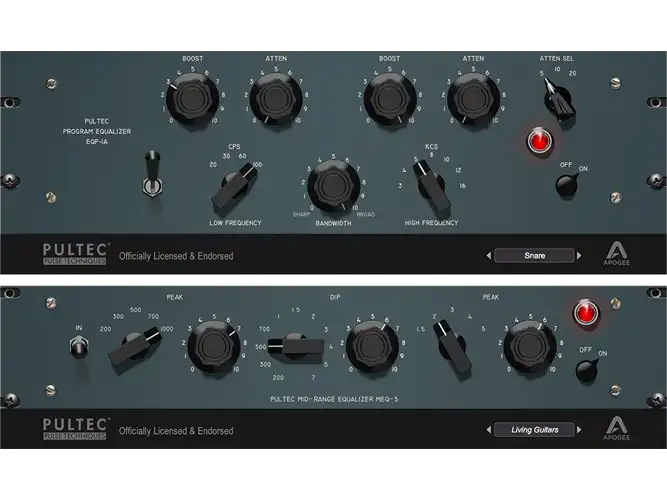Viewport: 667px width, 500px height.
Task: Click the LOW FREQUENCY label
Action: [x=235, y=223]
